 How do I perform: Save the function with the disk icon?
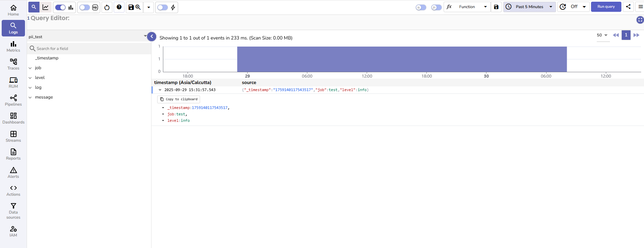[496, 7]
